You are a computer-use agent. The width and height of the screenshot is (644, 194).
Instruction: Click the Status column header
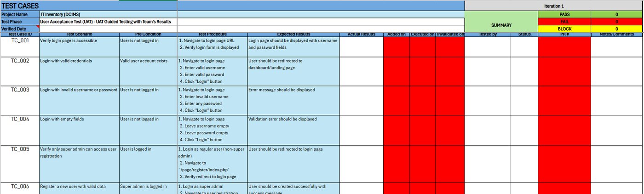[524, 34]
